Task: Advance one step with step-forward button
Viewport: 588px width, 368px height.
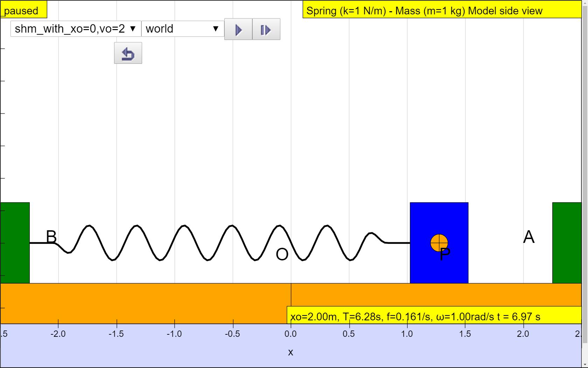Action: coord(266,29)
